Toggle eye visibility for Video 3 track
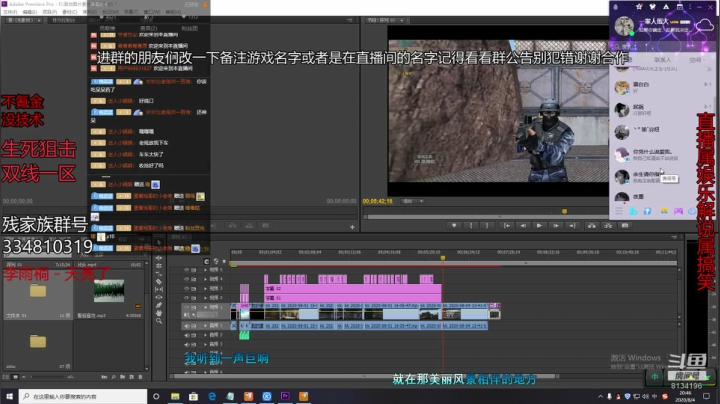The image size is (720, 404). [186, 288]
